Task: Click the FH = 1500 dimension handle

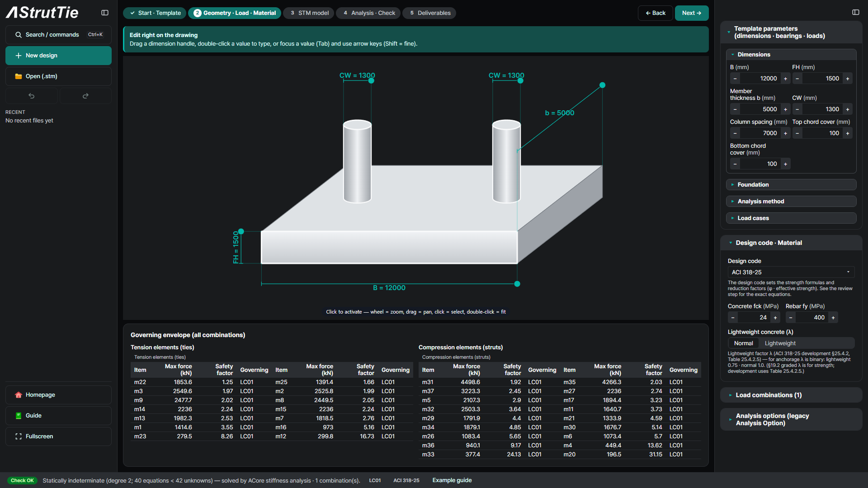Action: tap(241, 231)
